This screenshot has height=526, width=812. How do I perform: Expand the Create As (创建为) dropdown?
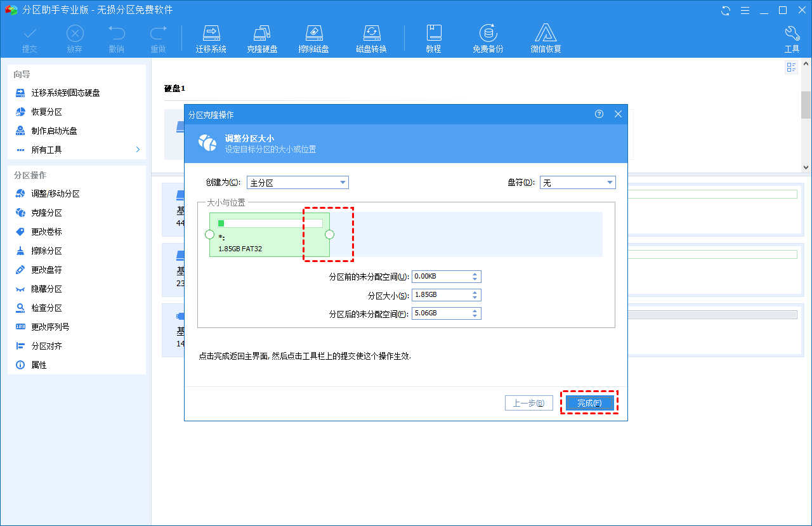(298, 183)
